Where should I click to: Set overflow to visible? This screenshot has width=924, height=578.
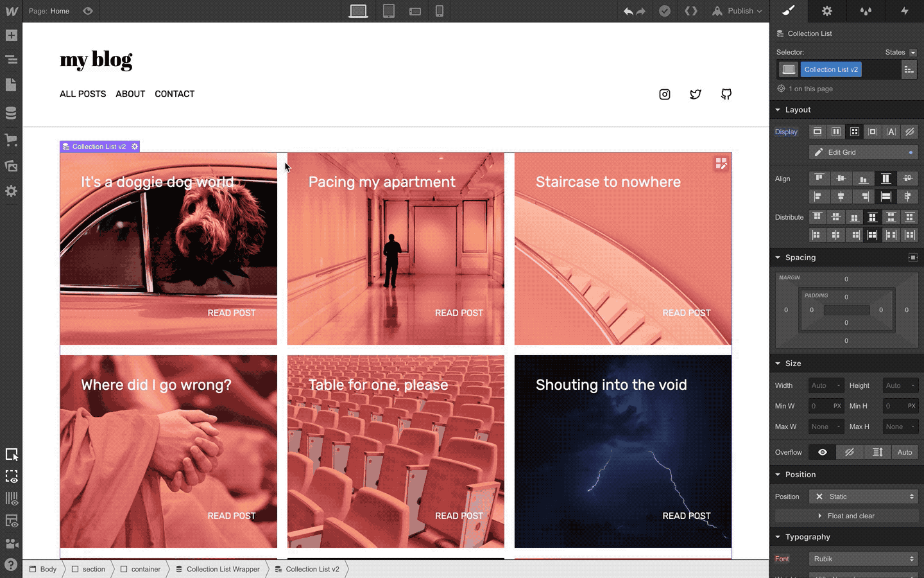tap(823, 452)
